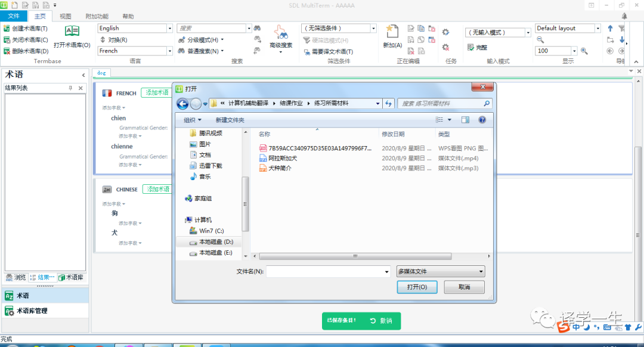Switch to the 附加功能 ribbon tab
The height and width of the screenshot is (347, 644).
(x=97, y=17)
